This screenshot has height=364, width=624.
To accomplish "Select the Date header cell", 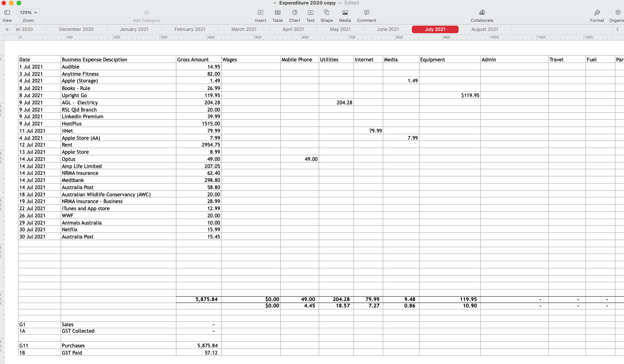I will [x=40, y=60].
